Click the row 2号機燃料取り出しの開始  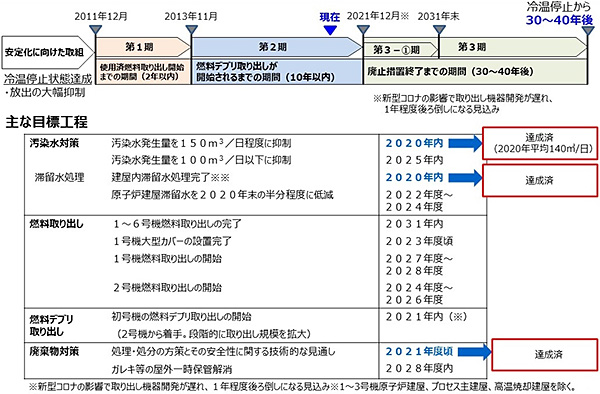click(x=168, y=287)
